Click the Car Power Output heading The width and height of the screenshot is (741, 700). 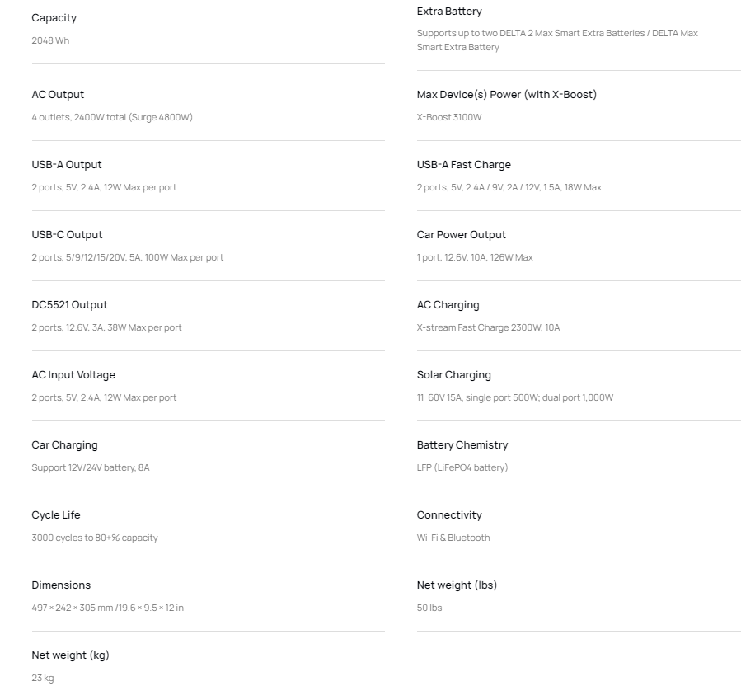(x=462, y=234)
